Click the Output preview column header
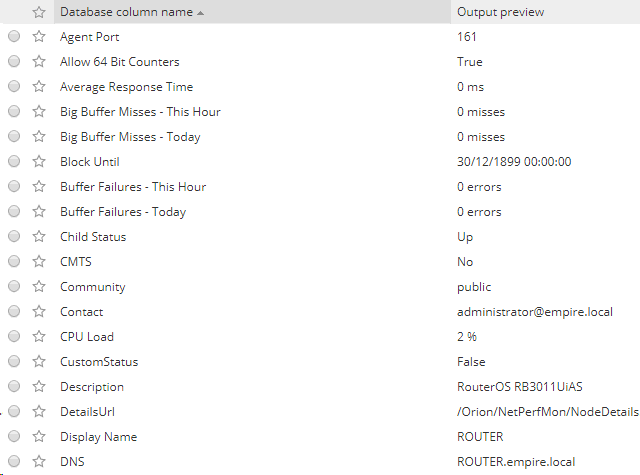 (500, 12)
